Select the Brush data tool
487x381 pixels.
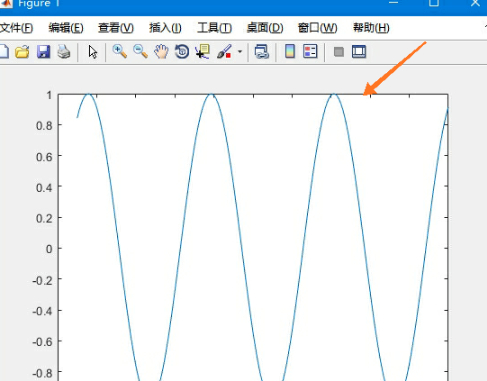224,52
